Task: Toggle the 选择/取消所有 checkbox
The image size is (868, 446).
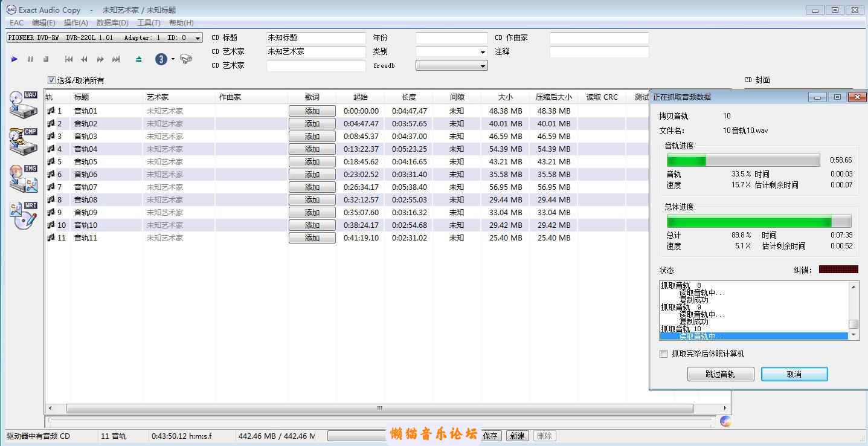Action: pos(52,80)
